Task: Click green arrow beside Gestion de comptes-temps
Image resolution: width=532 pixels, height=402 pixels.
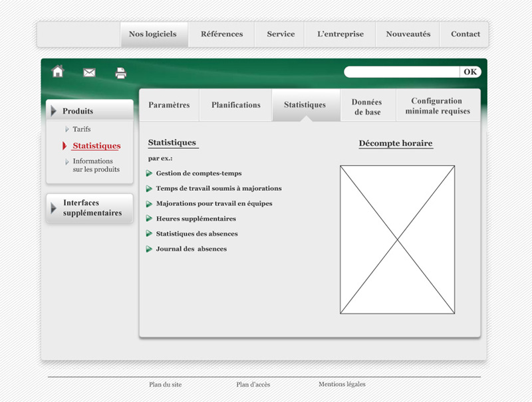Action: pyautogui.click(x=150, y=173)
